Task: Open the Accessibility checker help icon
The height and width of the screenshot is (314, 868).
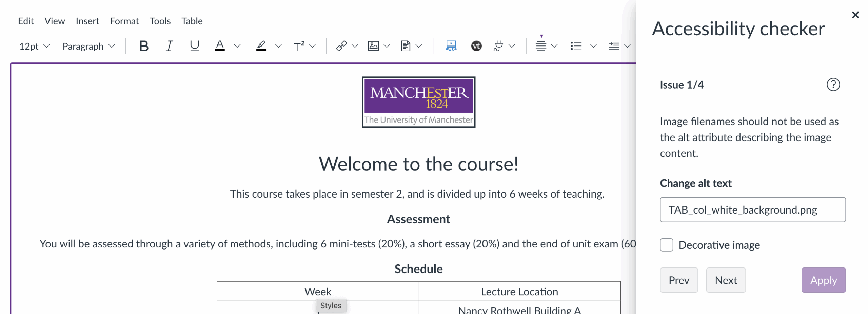Action: tap(833, 85)
